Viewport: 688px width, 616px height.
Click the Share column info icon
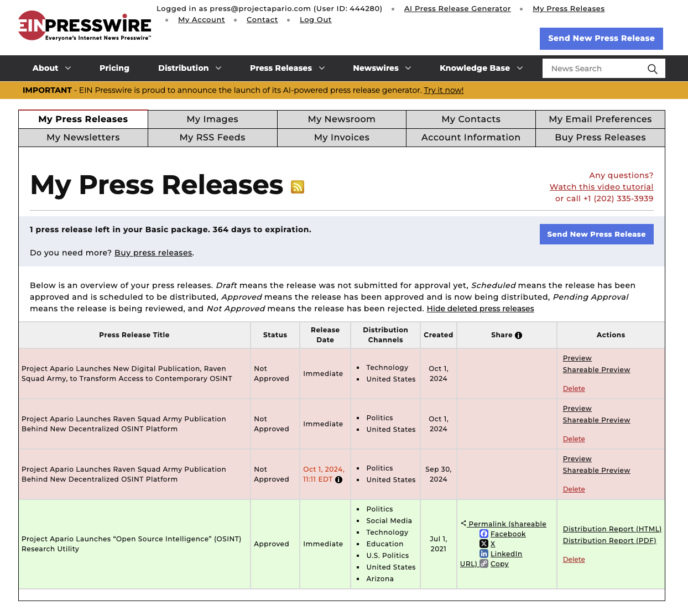[x=518, y=335]
